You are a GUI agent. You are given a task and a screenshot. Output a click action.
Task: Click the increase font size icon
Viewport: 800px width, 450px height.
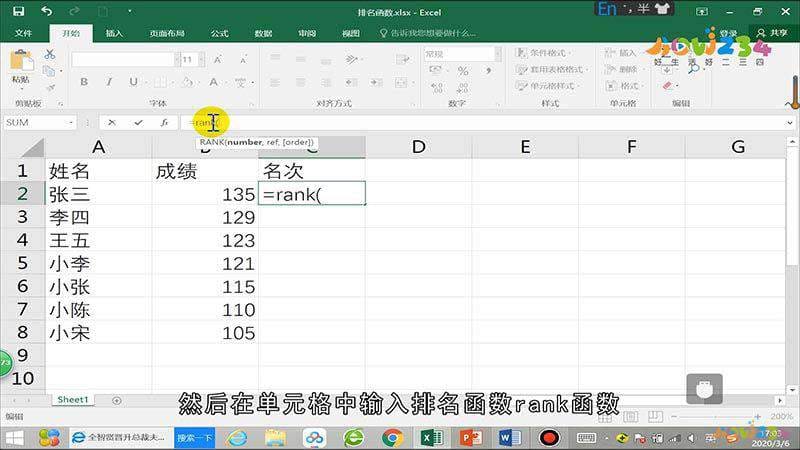point(218,60)
